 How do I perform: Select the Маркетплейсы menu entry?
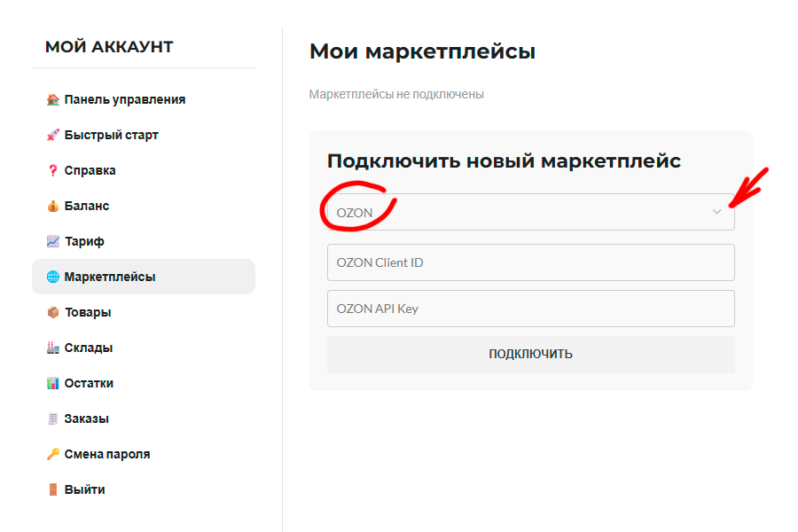point(144,277)
